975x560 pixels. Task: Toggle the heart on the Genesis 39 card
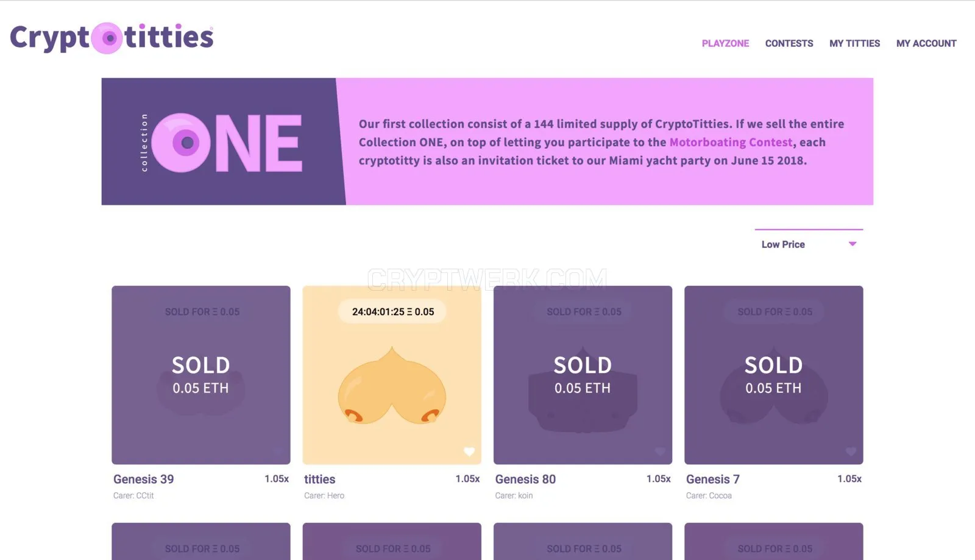point(278,452)
